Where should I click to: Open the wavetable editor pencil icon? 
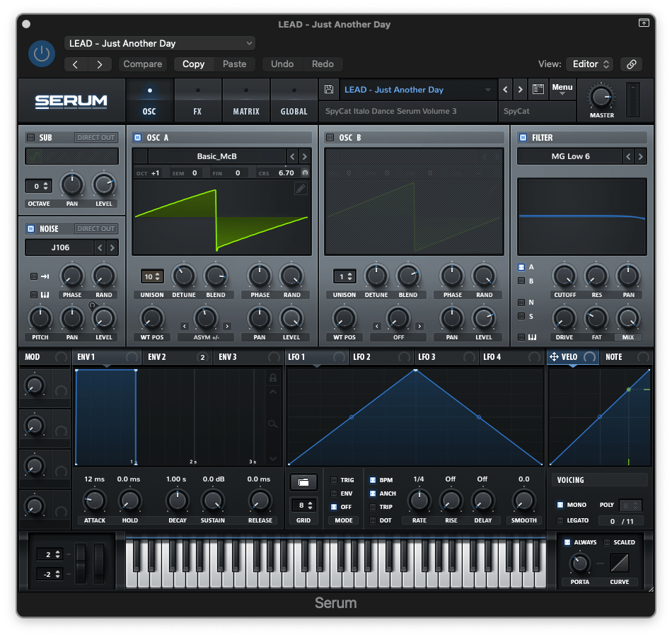[x=301, y=189]
